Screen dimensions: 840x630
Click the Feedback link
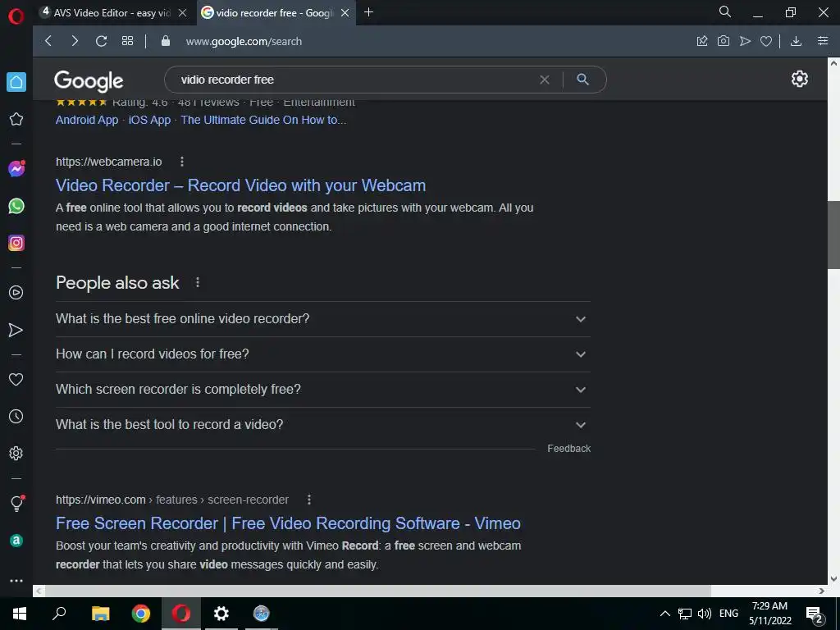569,449
